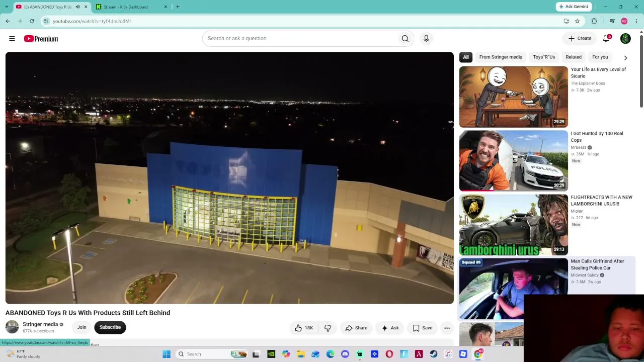Open the weather widget on the taskbar
The width and height of the screenshot is (644, 362).
click(23, 354)
